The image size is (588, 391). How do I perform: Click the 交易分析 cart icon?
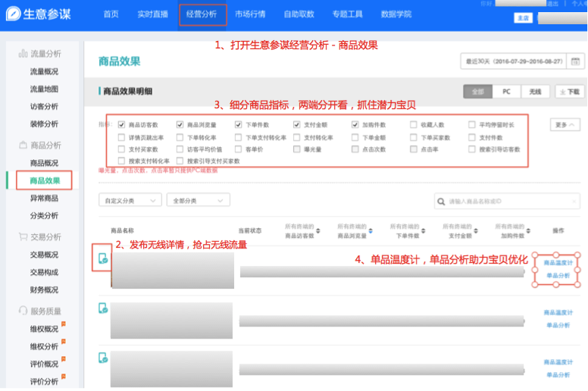click(23, 236)
